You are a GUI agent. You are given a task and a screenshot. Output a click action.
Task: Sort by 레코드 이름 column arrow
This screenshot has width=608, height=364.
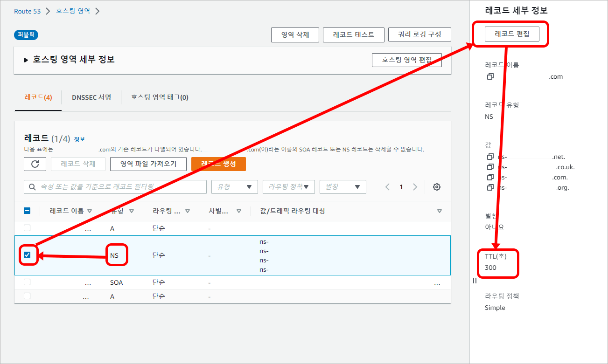pos(90,211)
